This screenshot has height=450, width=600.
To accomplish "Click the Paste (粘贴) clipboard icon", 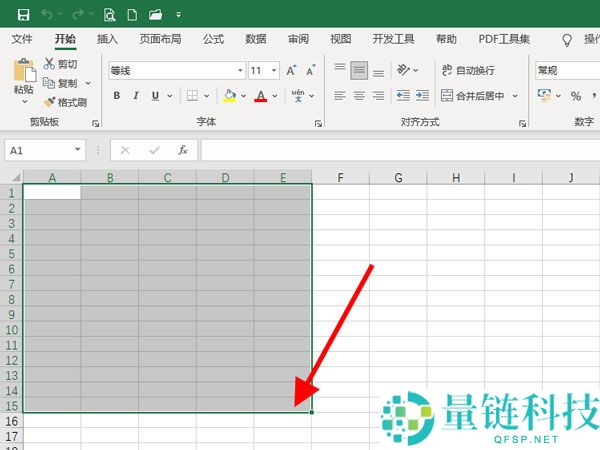I will click(x=23, y=73).
